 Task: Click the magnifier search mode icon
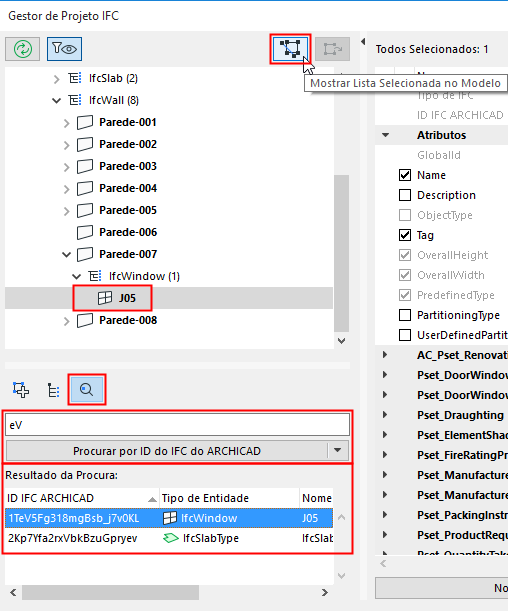tap(86, 390)
